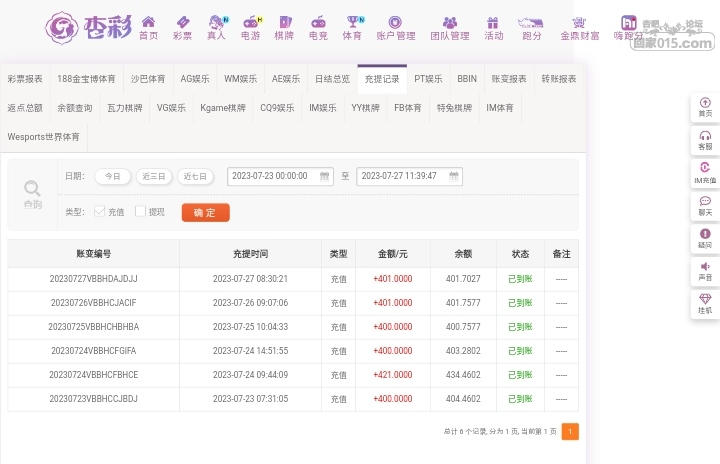Image resolution: width=720 pixels, height=464 pixels.
Task: Switch to the 彩票报表 tab
Action: 25,79
